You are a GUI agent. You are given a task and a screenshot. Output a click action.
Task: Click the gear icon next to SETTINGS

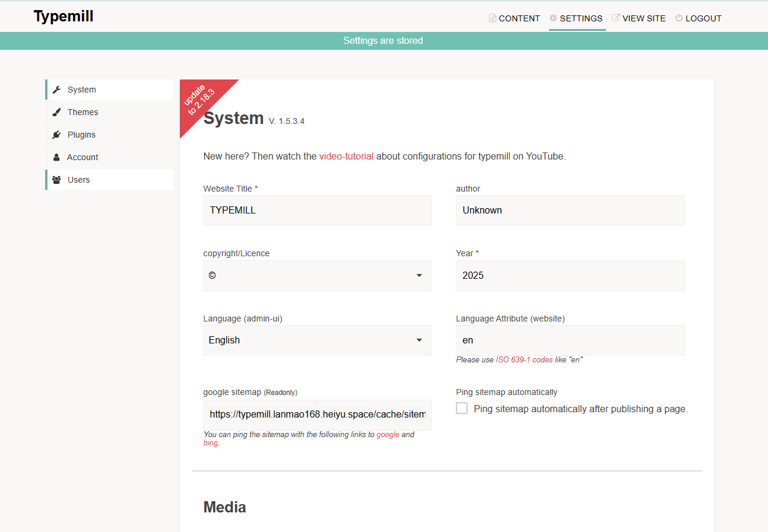coord(553,18)
